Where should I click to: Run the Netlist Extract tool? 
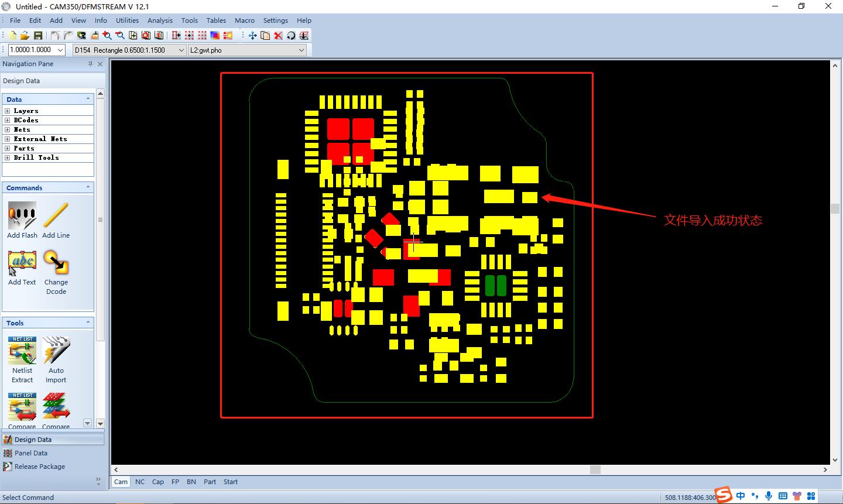click(x=22, y=351)
